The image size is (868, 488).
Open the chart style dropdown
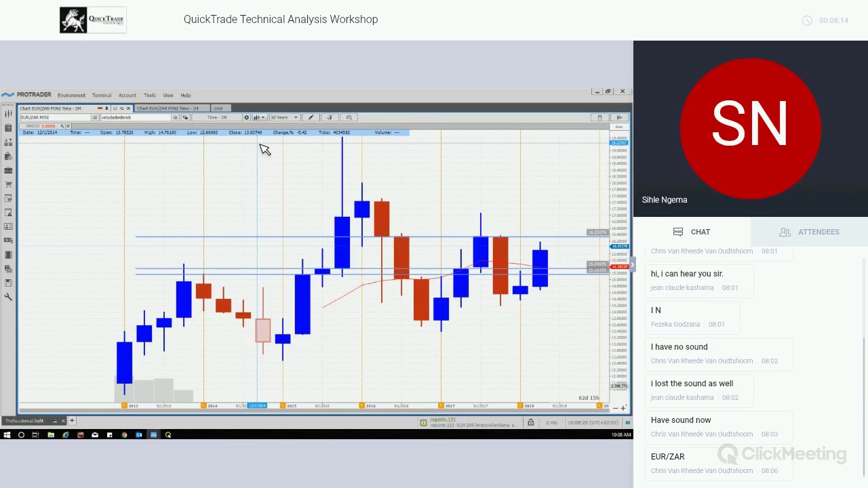click(259, 117)
